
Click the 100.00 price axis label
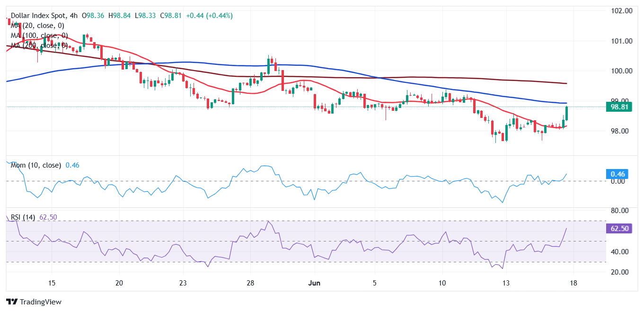[621, 71]
